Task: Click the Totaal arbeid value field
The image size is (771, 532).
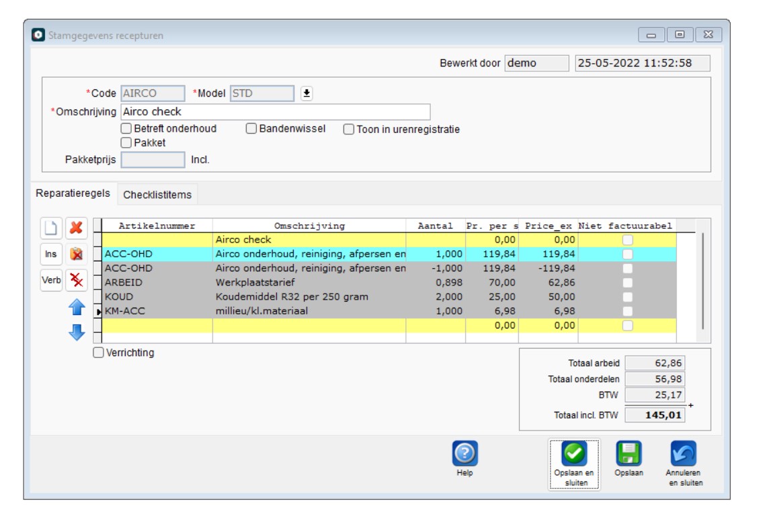Action: coord(655,363)
